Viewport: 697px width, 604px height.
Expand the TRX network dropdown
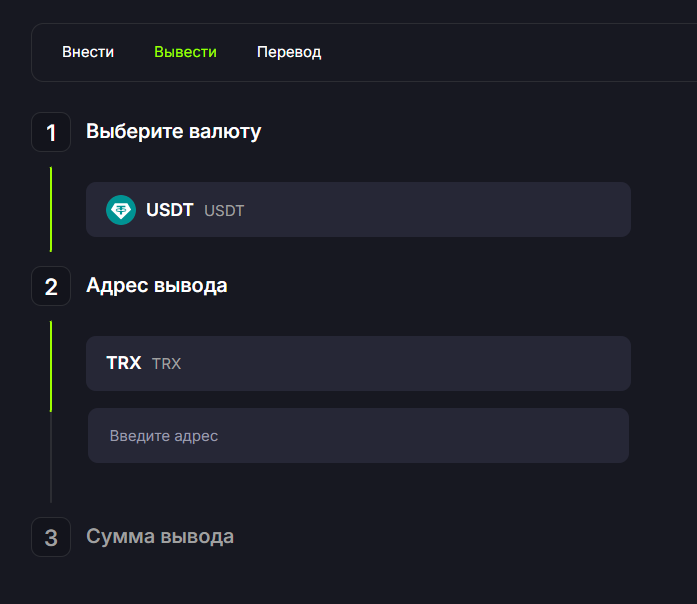click(x=358, y=363)
